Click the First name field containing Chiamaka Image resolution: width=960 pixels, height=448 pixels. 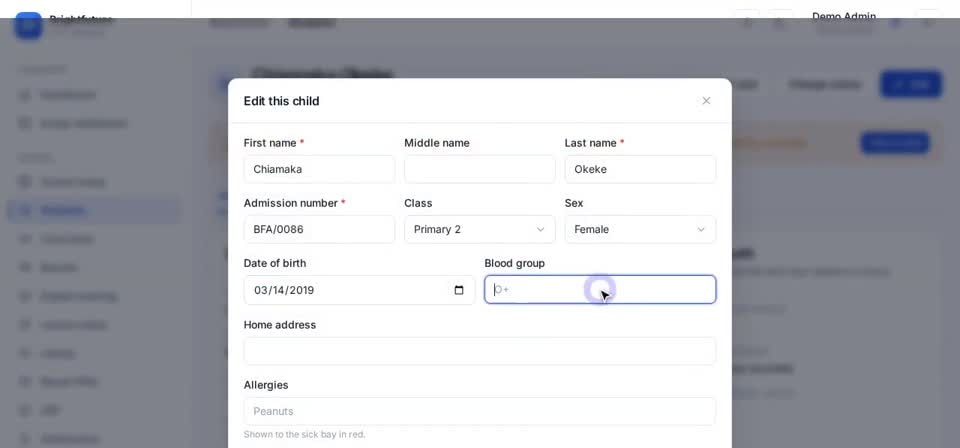click(319, 169)
